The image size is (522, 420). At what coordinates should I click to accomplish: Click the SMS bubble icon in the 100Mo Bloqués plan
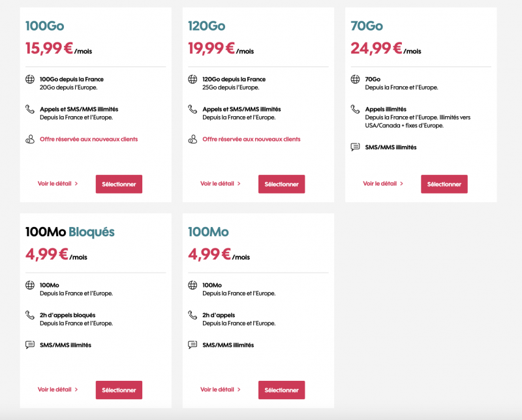pos(29,345)
